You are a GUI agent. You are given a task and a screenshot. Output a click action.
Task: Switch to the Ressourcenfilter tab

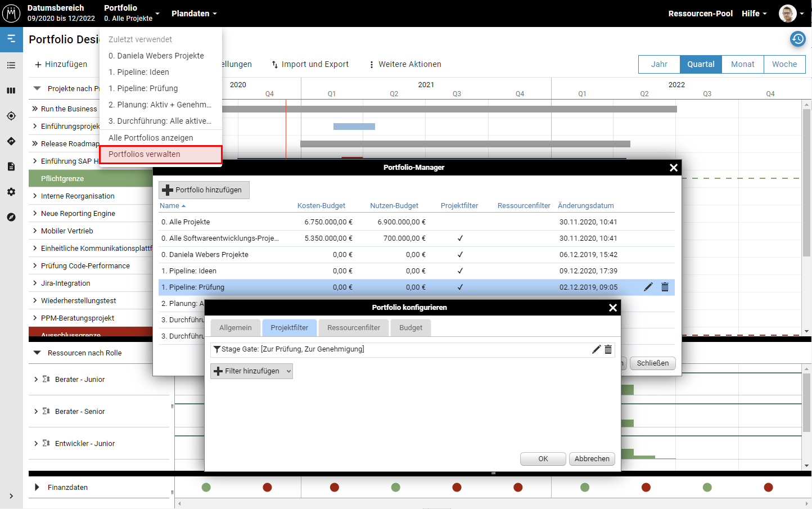tap(353, 328)
